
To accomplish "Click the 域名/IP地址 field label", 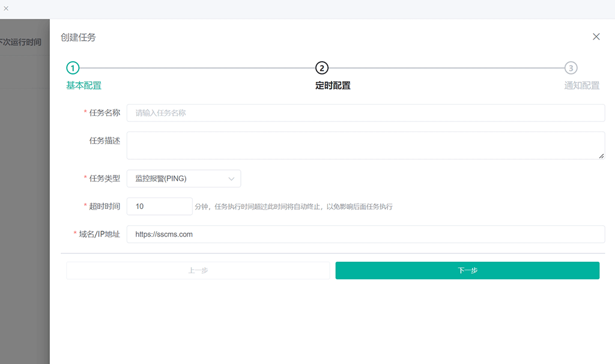I will (99, 234).
